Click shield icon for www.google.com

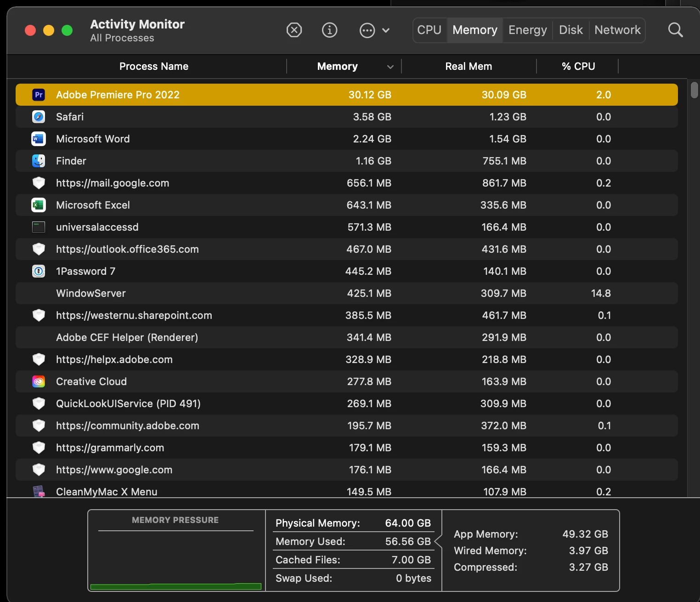39,470
